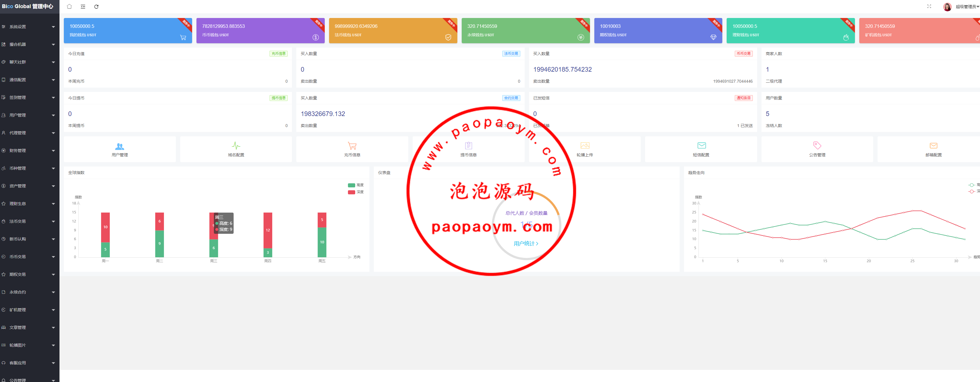The height and width of the screenshot is (382, 980).
Task: Click the 聊天社群 sidebar icon
Action: tap(3, 62)
